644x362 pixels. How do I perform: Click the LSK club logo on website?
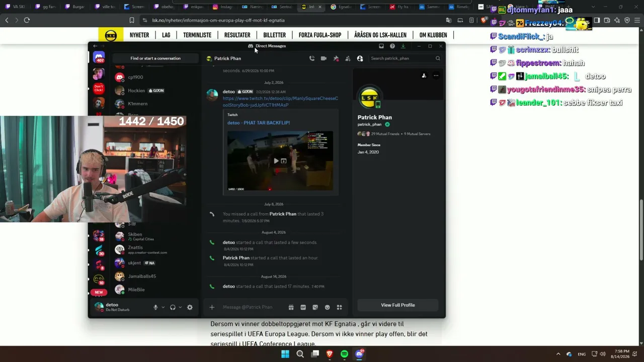coord(111,35)
